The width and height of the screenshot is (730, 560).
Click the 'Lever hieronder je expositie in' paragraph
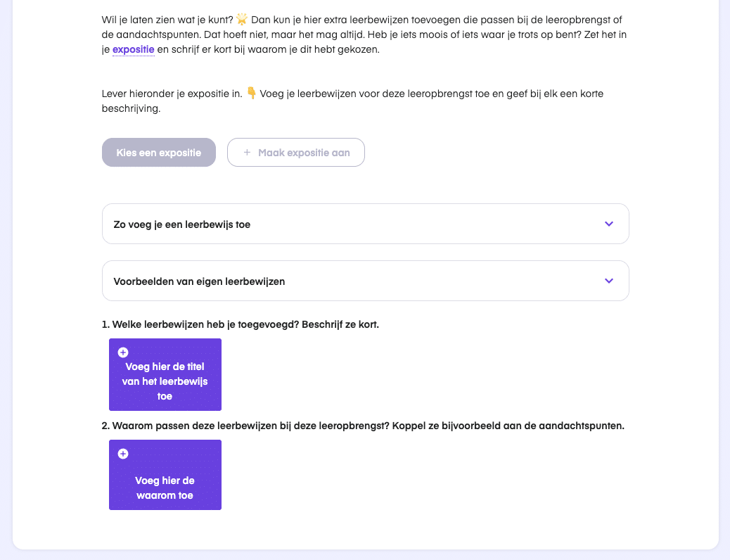[x=352, y=101]
